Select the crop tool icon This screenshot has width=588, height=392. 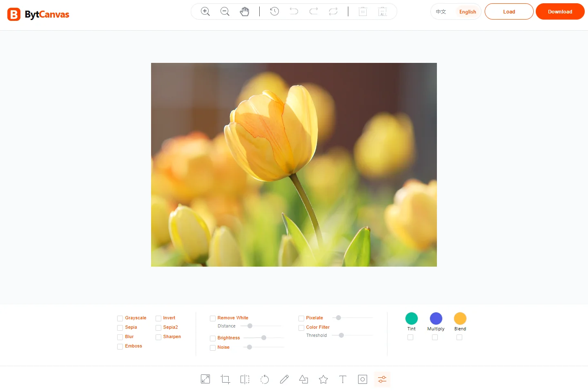pyautogui.click(x=225, y=379)
